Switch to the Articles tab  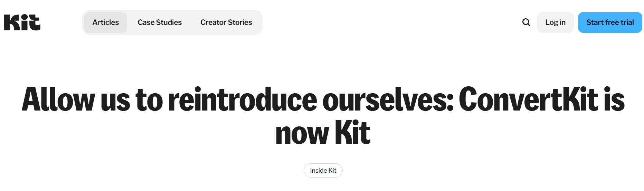[x=105, y=22]
